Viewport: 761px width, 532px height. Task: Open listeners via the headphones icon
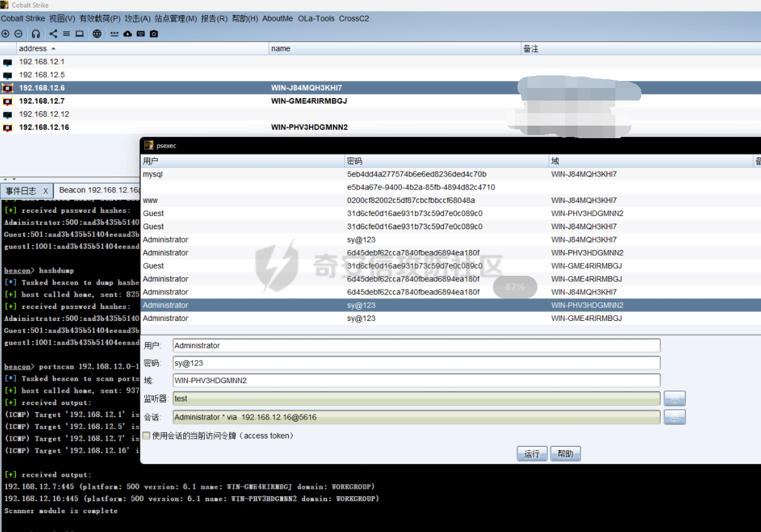36,34
